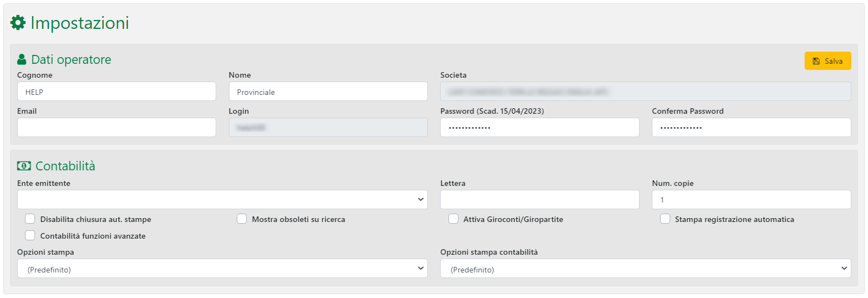Click the Cognome input field
Image resolution: width=868 pixels, height=298 pixels.
(117, 92)
